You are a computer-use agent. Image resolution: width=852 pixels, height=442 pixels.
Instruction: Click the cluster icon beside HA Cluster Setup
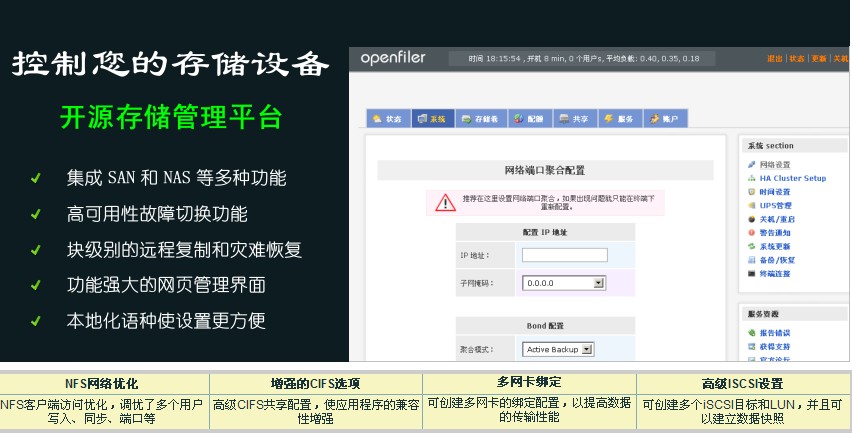click(751, 178)
